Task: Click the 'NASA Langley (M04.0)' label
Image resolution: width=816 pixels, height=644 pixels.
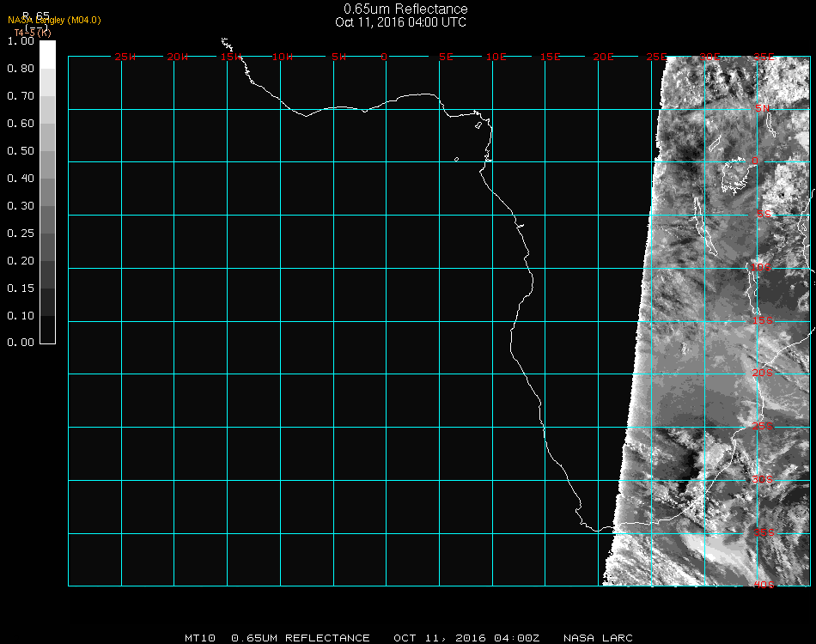Action: (55, 21)
